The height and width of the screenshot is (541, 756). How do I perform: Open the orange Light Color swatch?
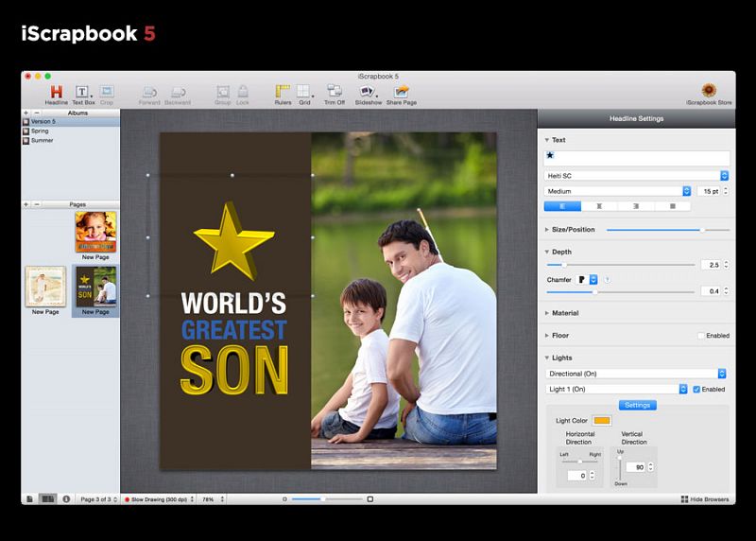tap(602, 420)
